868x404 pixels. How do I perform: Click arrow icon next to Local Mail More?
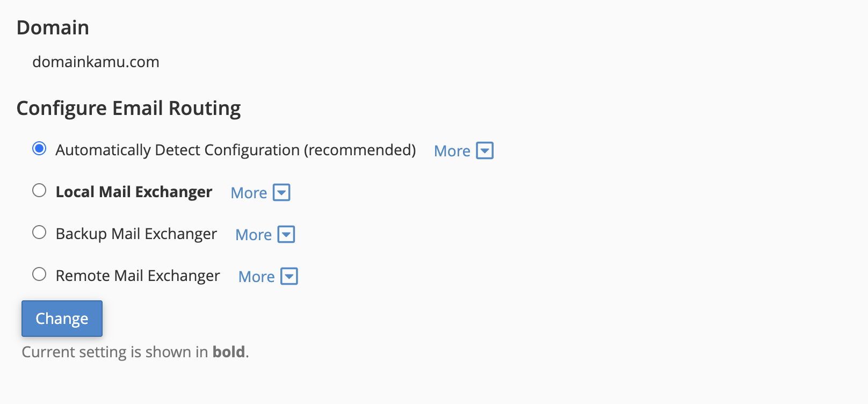pyautogui.click(x=281, y=192)
